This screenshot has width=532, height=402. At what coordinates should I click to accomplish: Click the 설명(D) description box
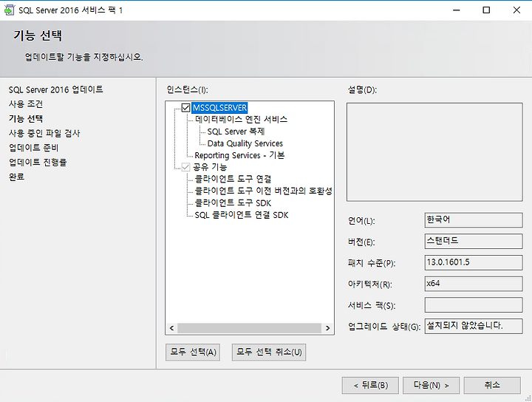[434, 152]
